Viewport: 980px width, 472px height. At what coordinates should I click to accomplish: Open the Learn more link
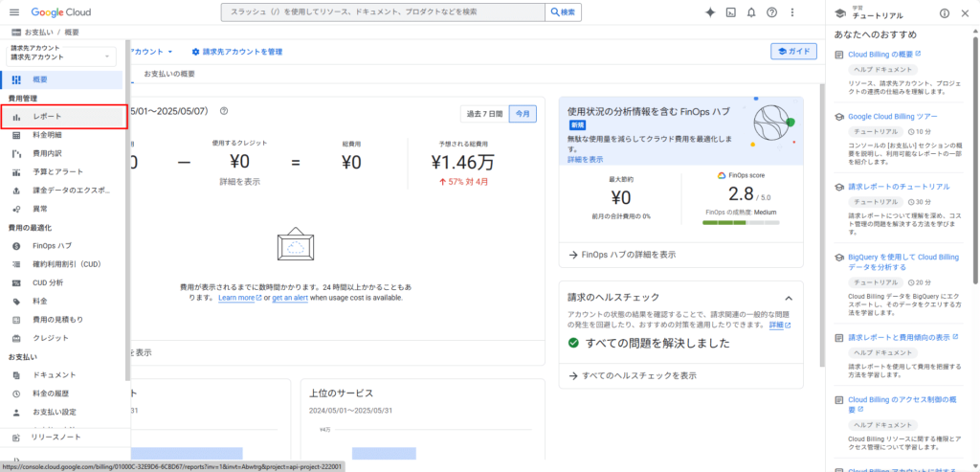(x=240, y=298)
